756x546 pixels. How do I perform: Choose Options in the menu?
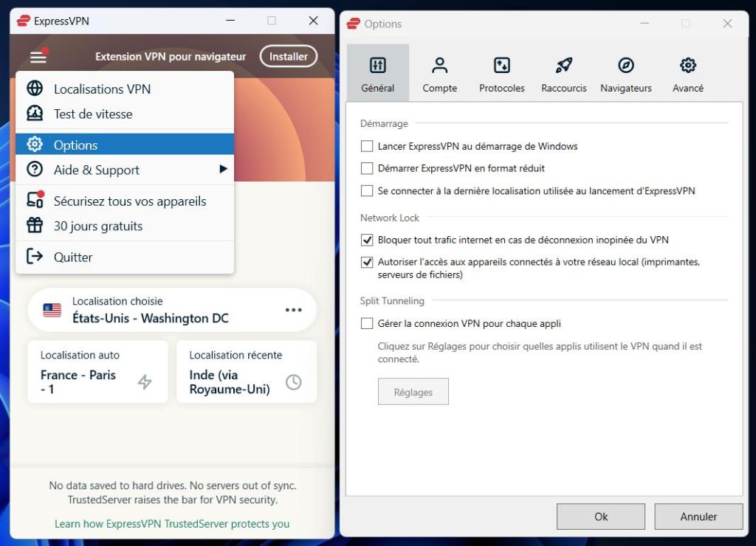125,145
